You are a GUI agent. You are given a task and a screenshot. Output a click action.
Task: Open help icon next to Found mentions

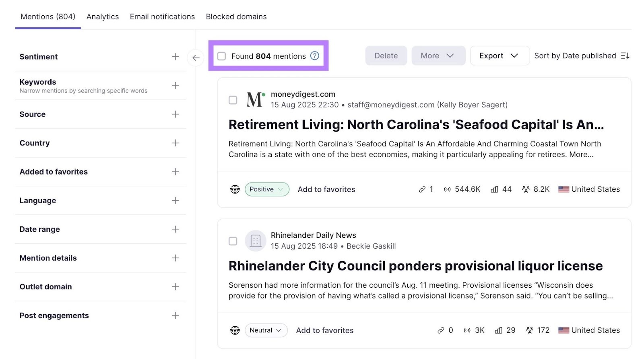[x=315, y=56]
